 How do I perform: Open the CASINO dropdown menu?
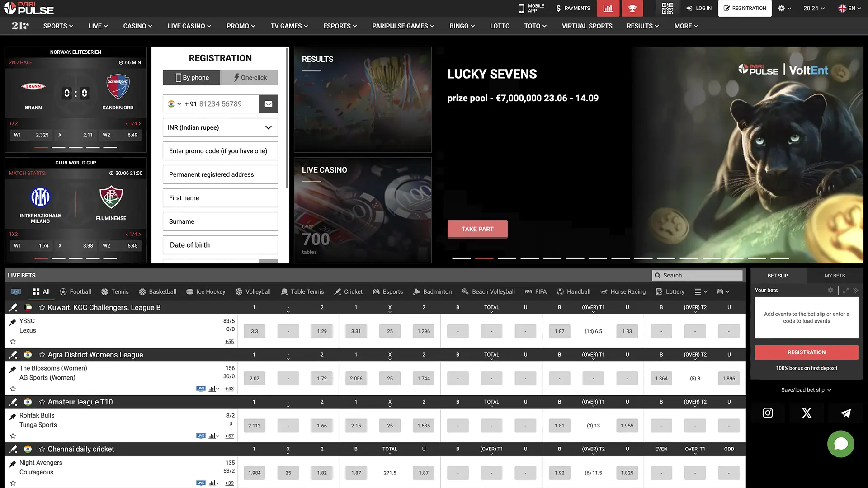(x=138, y=26)
